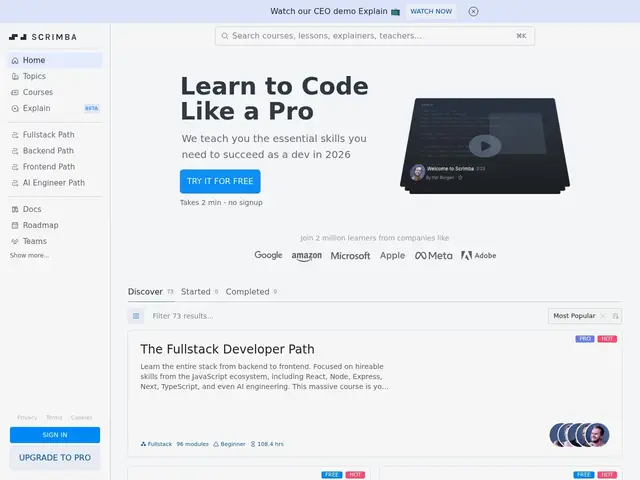640x480 pixels.
Task: Click the Adobe company logo
Action: pos(478,256)
